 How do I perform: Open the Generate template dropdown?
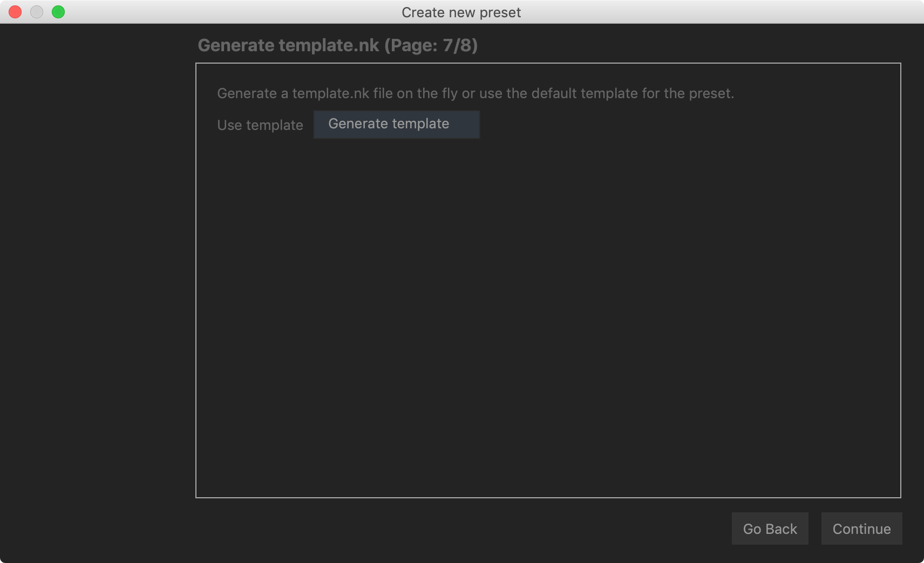pos(396,125)
